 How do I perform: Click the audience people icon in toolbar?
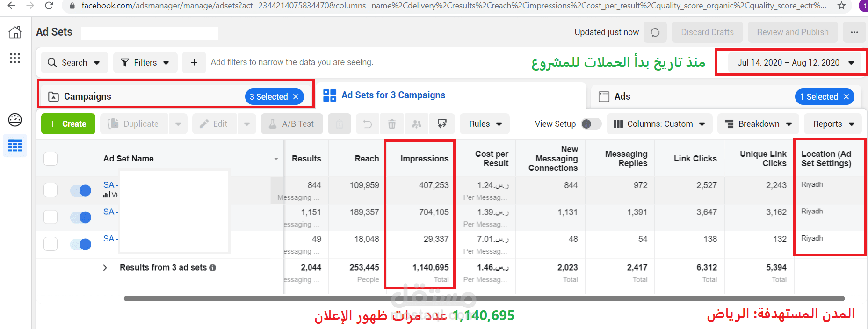coord(417,124)
